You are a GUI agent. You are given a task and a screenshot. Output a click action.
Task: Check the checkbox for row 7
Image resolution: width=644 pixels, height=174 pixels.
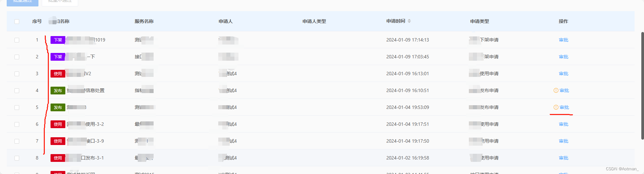(x=17, y=141)
